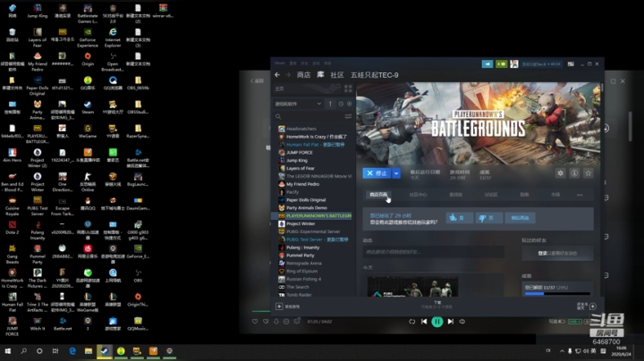This screenshot has height=361, width=644.
Task: Click the library sort ascending arrow button
Action: click(330, 104)
